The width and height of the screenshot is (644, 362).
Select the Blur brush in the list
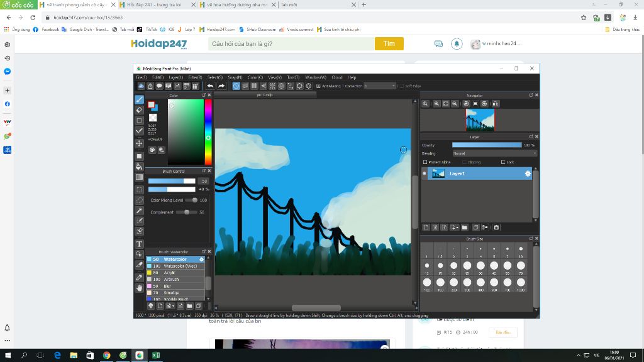click(x=175, y=286)
